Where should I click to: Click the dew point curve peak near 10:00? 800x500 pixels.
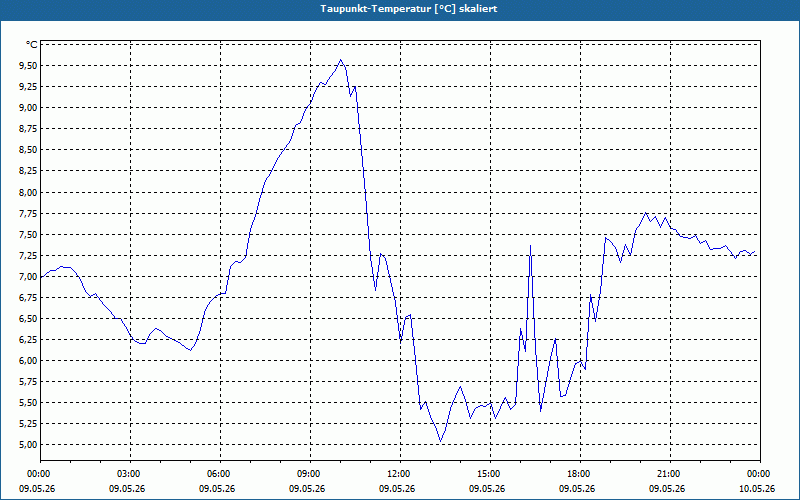point(341,60)
